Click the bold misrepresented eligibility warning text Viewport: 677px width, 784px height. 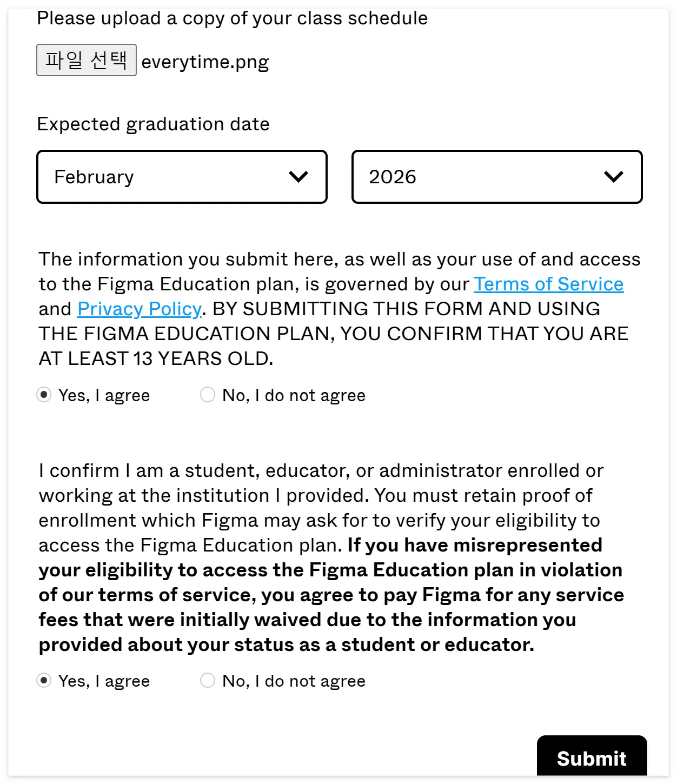pyautogui.click(x=330, y=595)
